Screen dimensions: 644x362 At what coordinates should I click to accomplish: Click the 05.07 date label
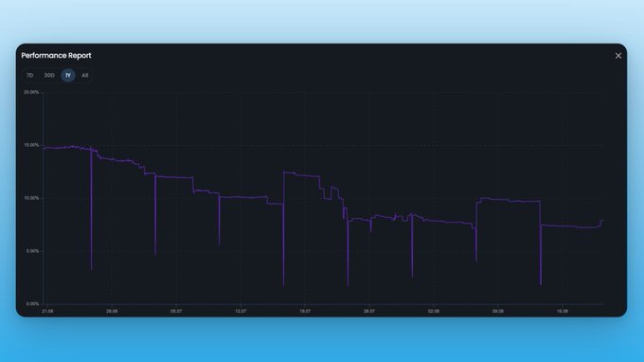point(176,312)
